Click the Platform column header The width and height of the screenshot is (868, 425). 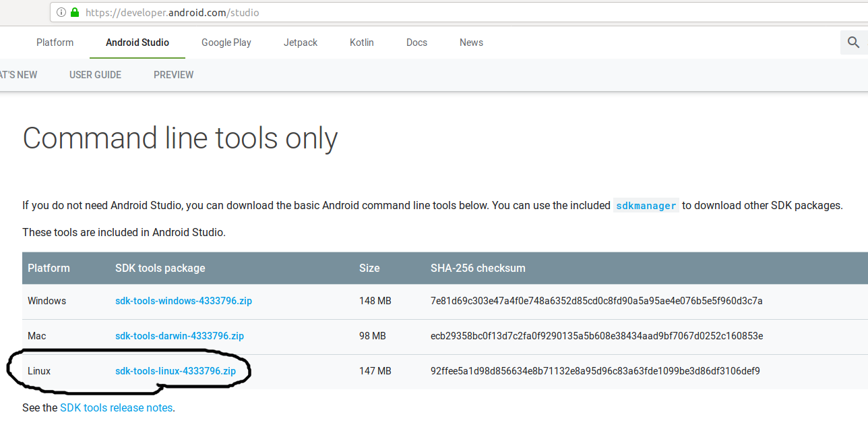[x=49, y=268]
